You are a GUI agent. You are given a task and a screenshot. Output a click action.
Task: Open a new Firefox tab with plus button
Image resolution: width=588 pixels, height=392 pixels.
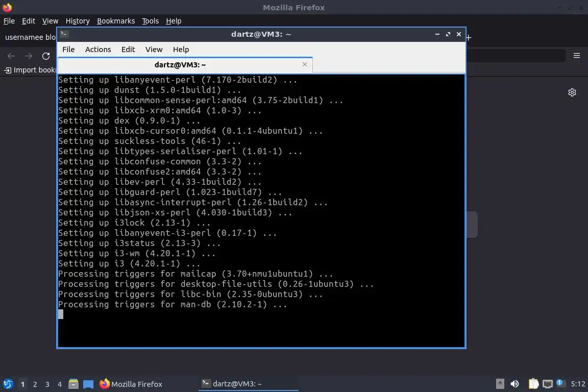[x=469, y=37]
